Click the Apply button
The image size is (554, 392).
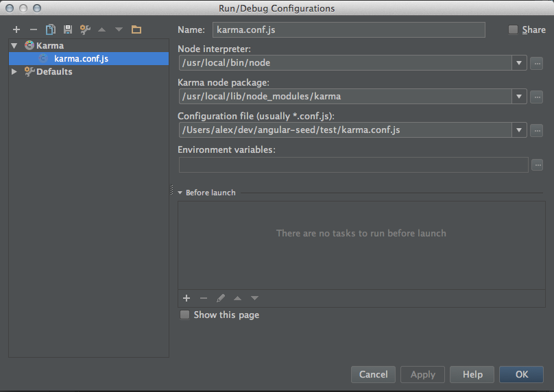(x=422, y=374)
